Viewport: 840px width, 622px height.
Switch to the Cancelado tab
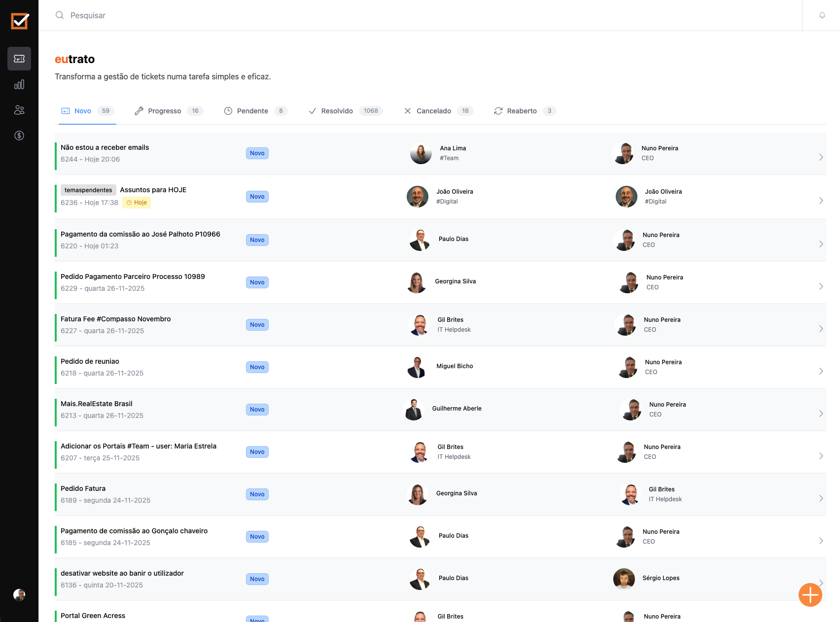tap(434, 111)
